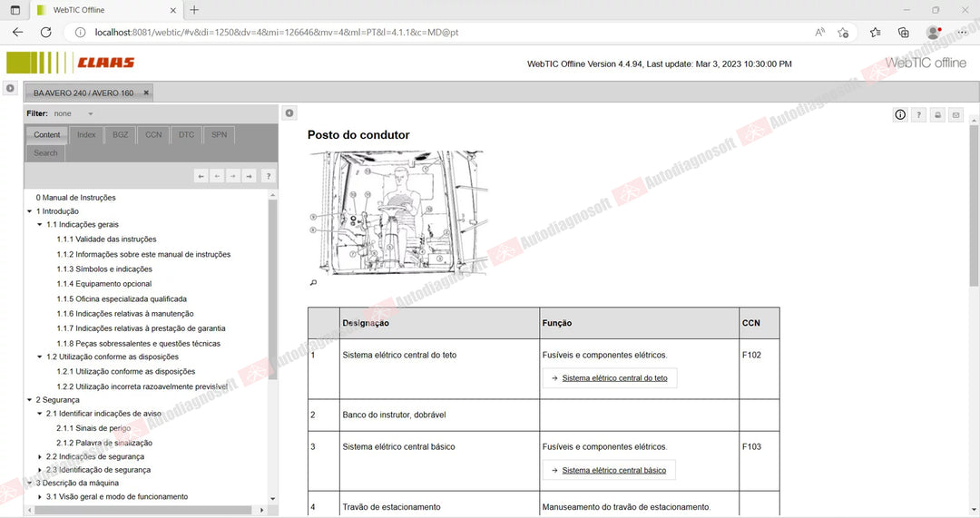The height and width of the screenshot is (518, 980).
Task: Open 1.1.8 Peças sobressalentes e questões técnicas
Action: pos(138,344)
